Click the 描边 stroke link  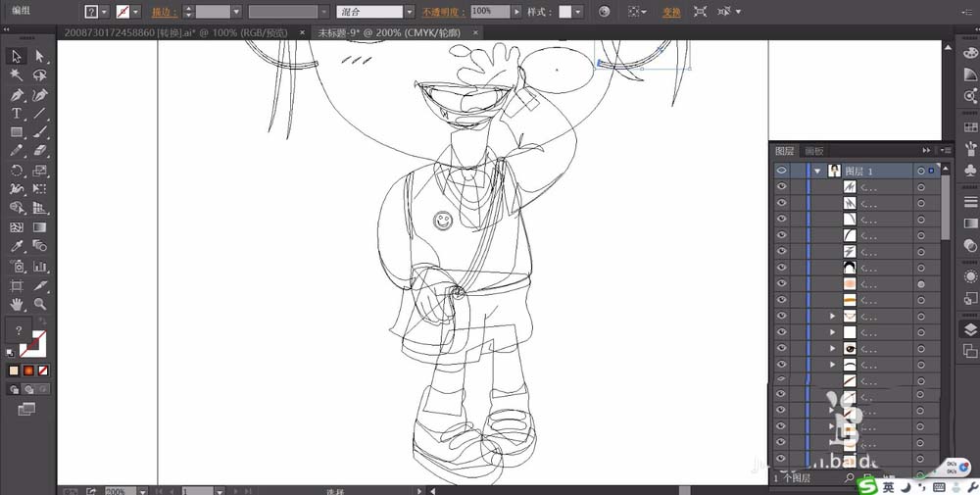coord(163,12)
